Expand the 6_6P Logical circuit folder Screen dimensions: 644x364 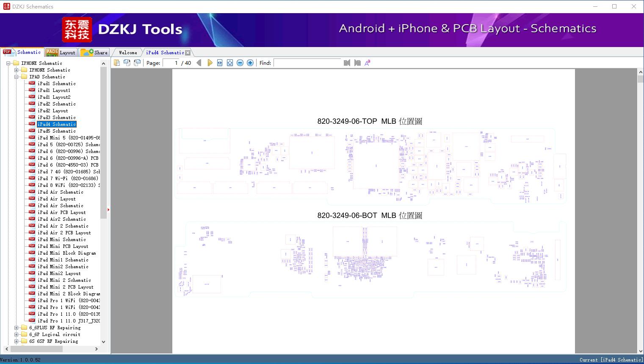[16, 334]
